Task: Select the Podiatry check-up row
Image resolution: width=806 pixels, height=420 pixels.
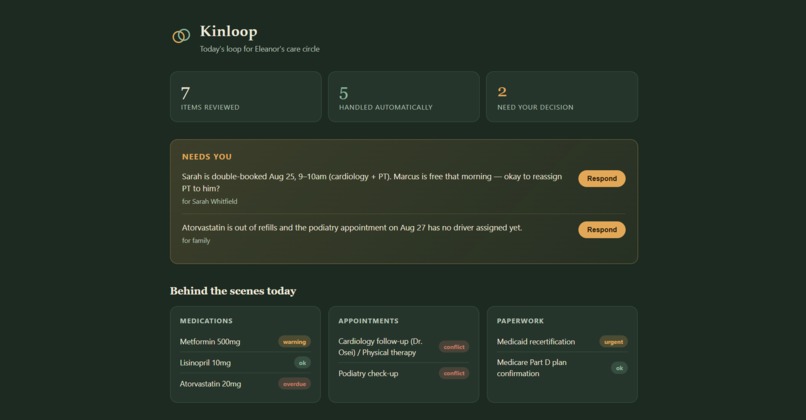Action: click(404, 373)
